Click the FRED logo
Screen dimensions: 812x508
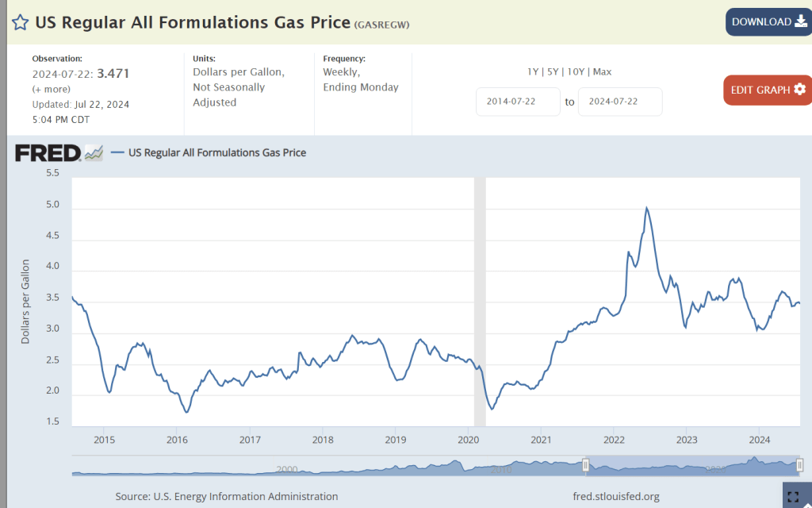coord(48,152)
